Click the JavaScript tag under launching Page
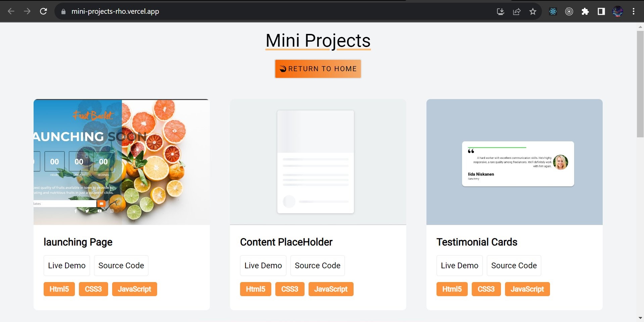This screenshot has width=644, height=322. tap(135, 289)
